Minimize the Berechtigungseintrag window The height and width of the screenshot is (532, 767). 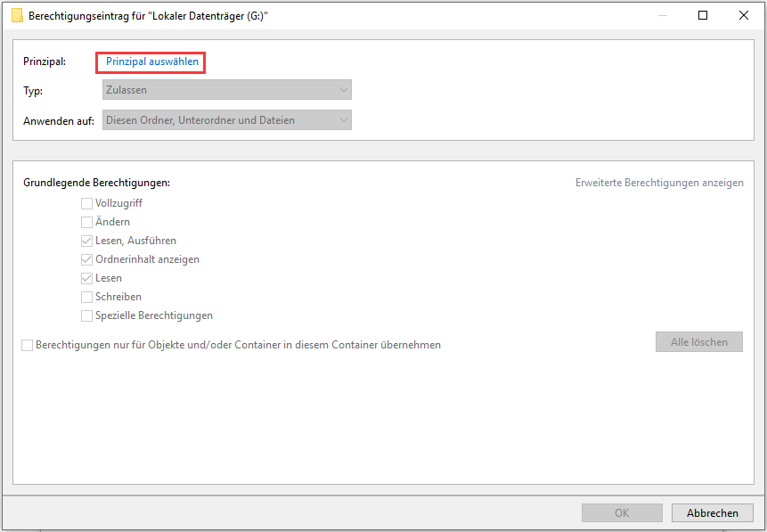tap(663, 16)
